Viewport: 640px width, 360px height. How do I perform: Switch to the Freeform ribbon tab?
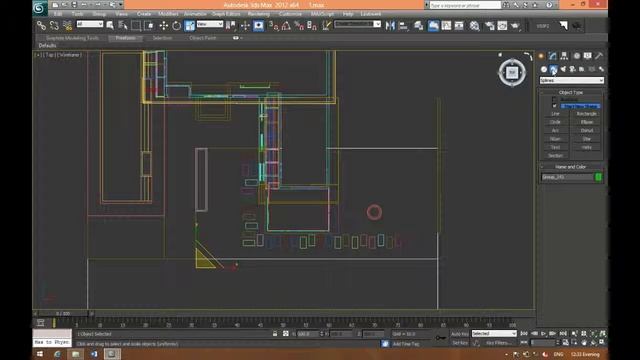pos(125,38)
